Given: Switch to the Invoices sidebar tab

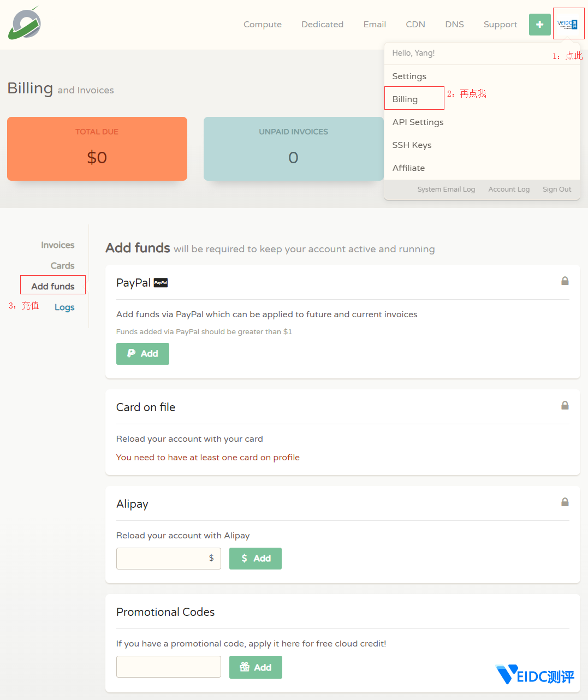Looking at the screenshot, I should click(x=57, y=245).
